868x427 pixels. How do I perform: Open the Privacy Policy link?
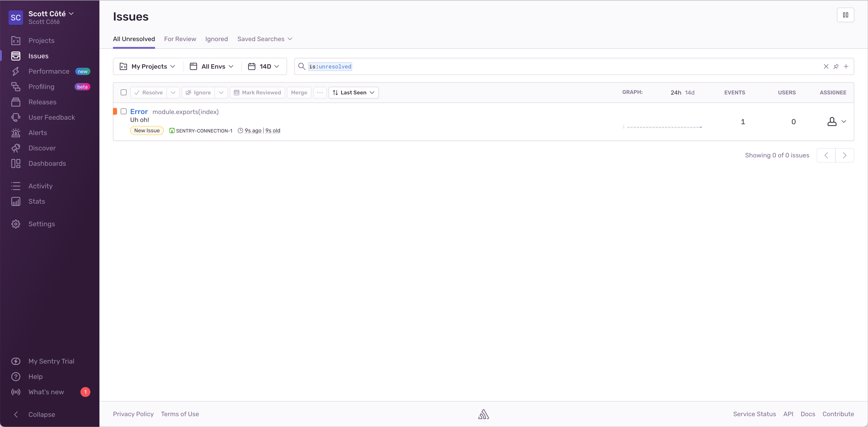pyautogui.click(x=133, y=414)
